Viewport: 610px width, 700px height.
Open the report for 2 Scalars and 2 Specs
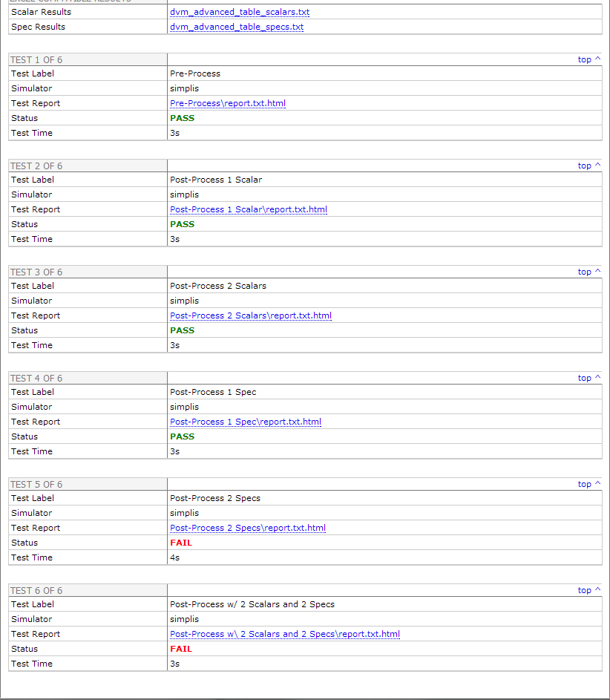[x=284, y=634]
